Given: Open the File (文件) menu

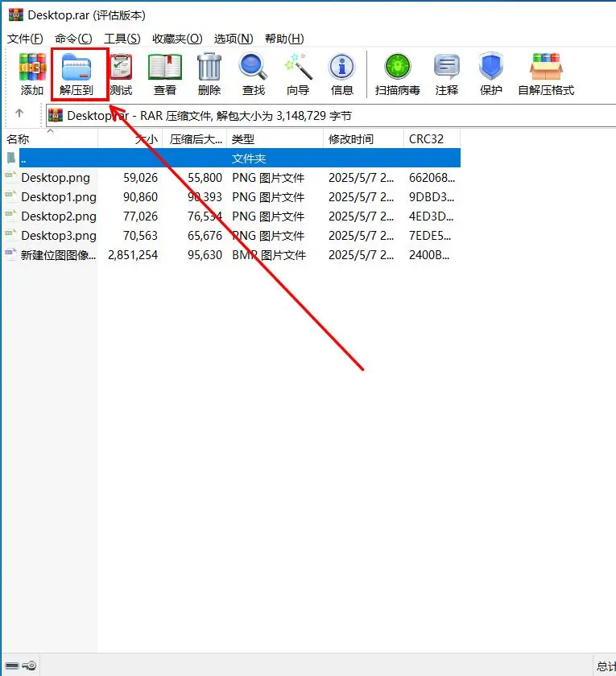Looking at the screenshot, I should coord(25,39).
